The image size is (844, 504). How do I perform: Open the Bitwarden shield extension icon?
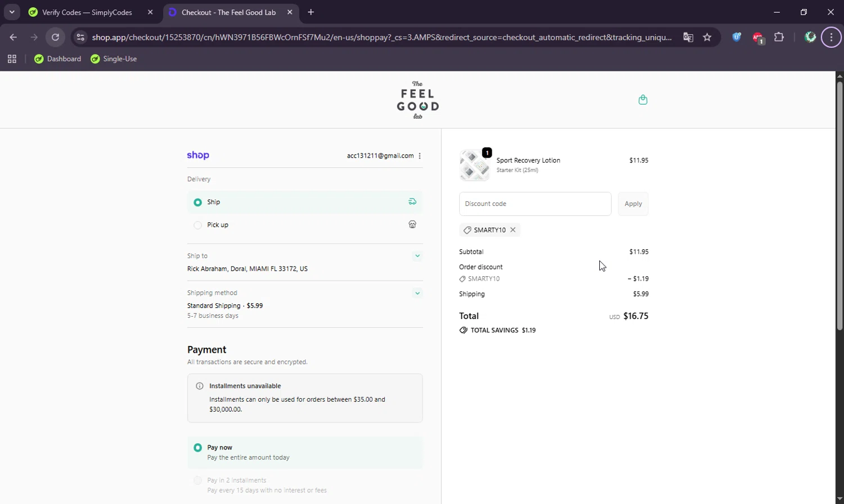[x=737, y=37]
